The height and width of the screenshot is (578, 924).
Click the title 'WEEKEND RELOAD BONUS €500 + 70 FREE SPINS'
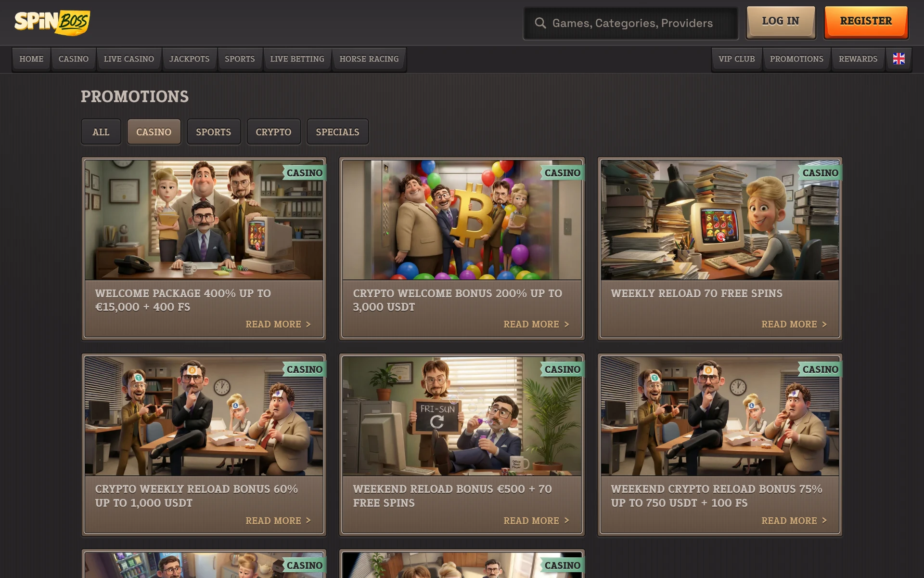(x=452, y=496)
